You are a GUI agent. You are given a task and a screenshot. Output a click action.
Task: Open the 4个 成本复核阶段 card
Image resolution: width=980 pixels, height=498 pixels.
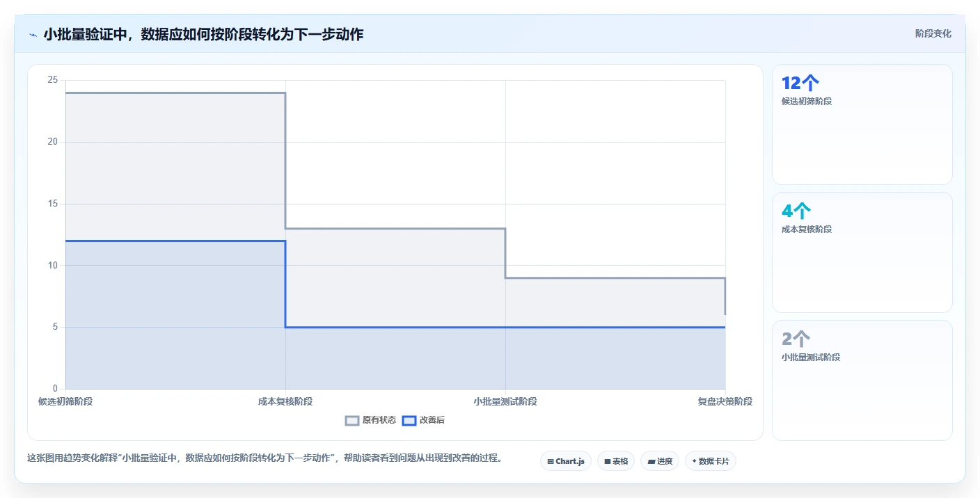point(862,252)
